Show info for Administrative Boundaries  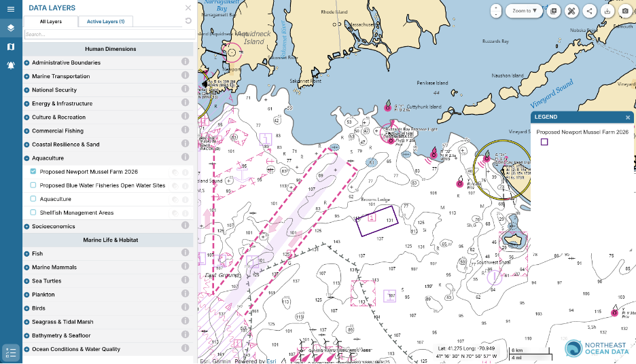[185, 62]
